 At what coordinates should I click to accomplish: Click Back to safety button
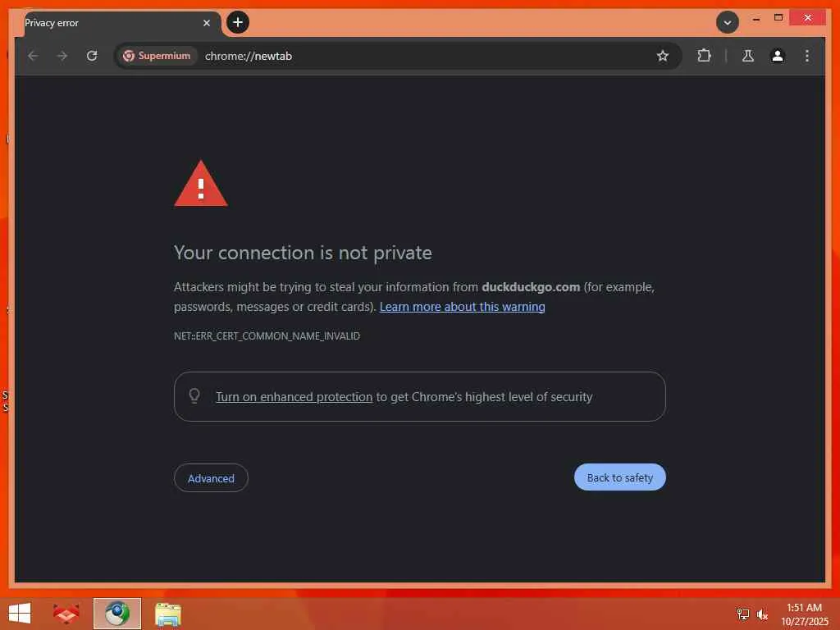coord(620,477)
